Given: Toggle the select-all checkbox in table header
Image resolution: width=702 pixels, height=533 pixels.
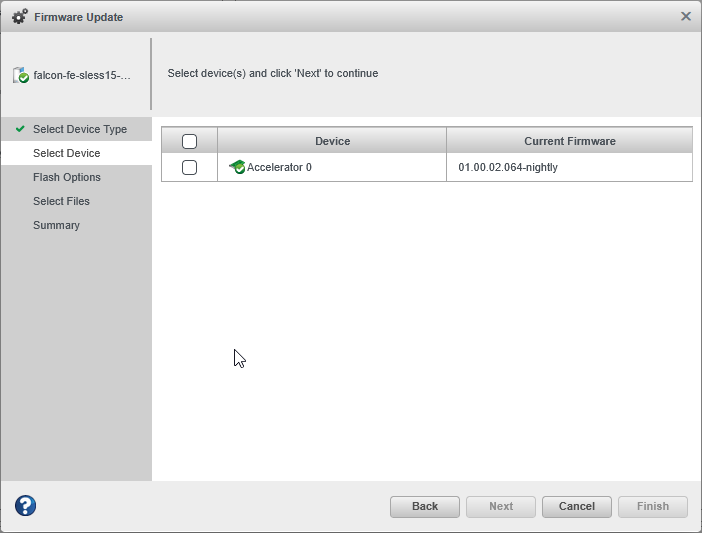Looking at the screenshot, I should click(x=189, y=141).
